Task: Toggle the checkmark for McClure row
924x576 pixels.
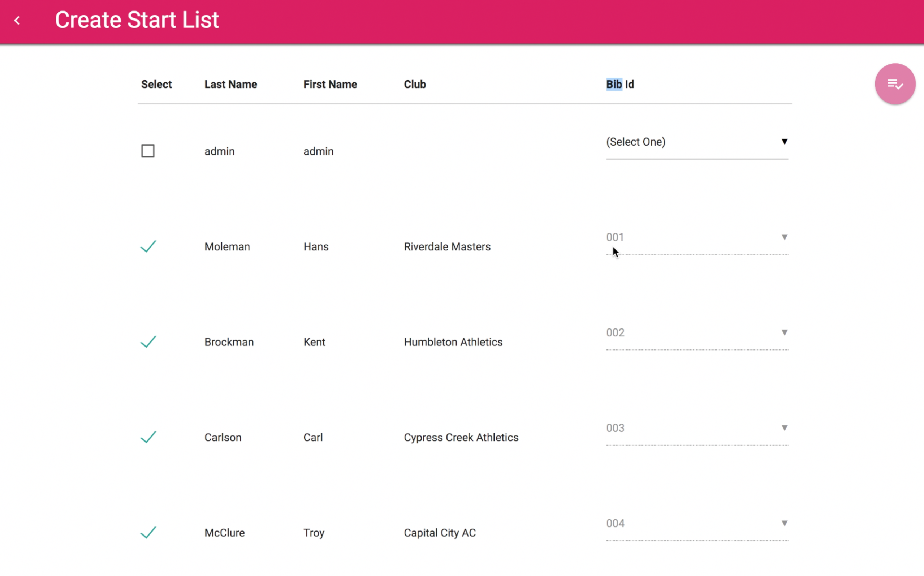Action: point(148,532)
